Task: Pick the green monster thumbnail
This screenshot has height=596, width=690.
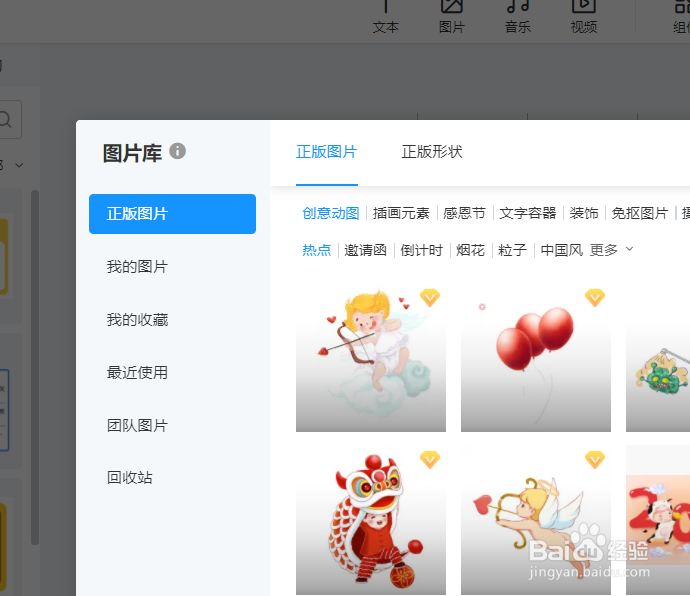Action: 658,357
